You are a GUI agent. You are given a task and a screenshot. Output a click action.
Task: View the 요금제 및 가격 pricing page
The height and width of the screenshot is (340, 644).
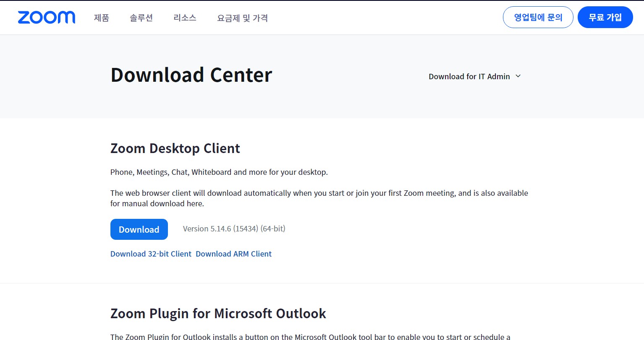click(x=242, y=18)
